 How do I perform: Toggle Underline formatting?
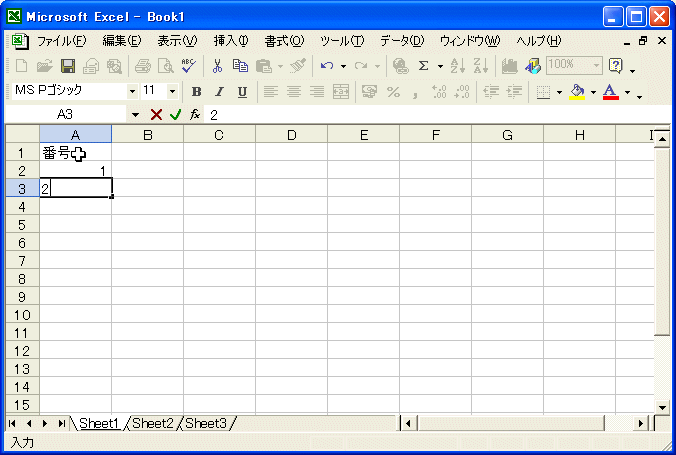click(x=242, y=91)
